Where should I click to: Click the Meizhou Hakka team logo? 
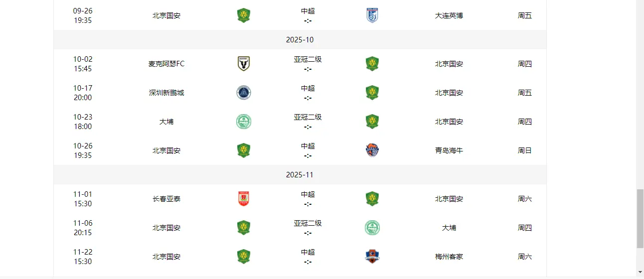(x=372, y=257)
